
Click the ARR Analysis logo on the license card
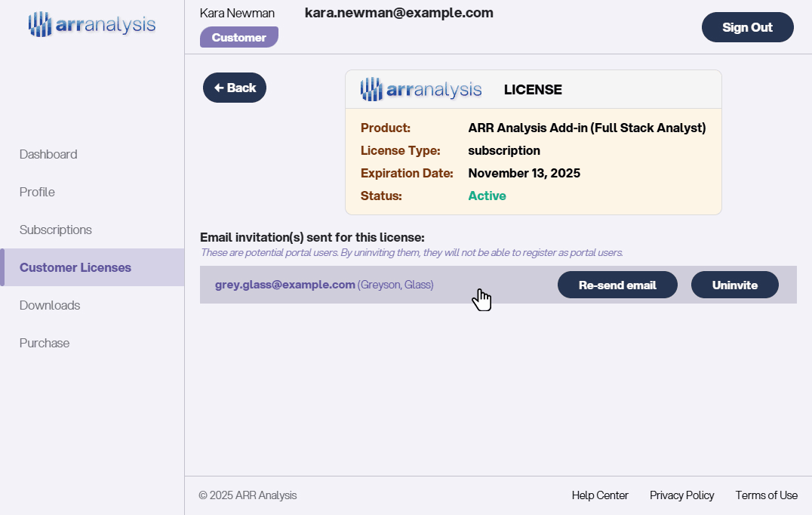pos(420,88)
